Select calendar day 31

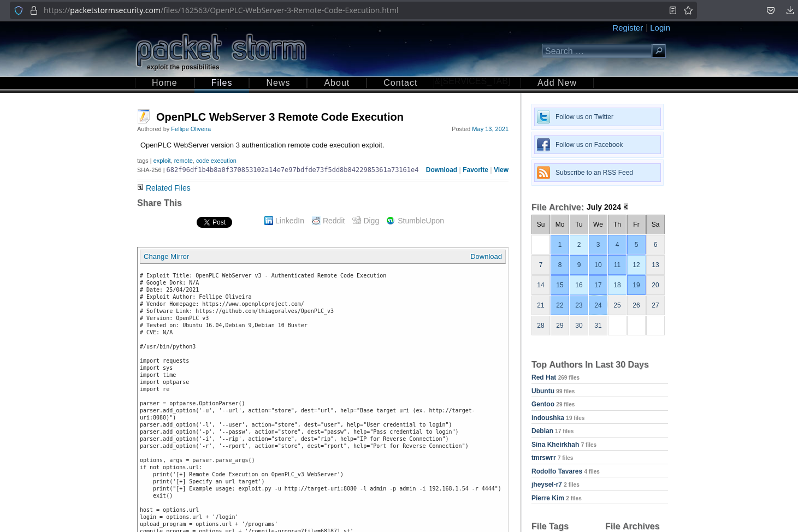pyautogui.click(x=598, y=326)
